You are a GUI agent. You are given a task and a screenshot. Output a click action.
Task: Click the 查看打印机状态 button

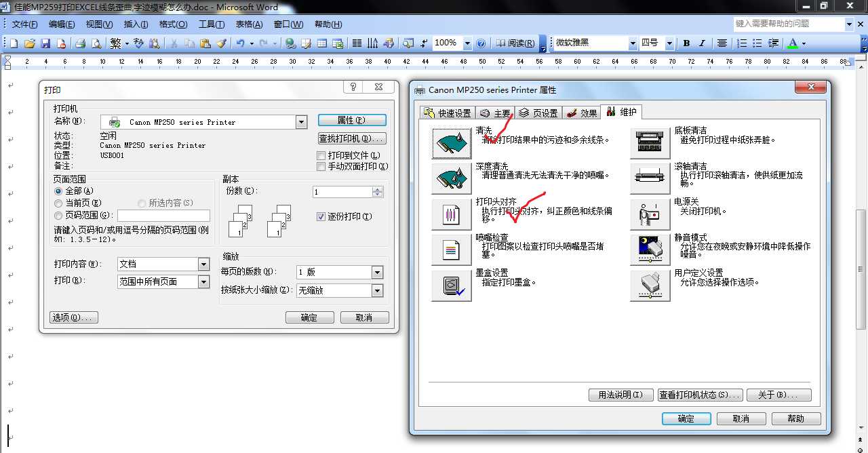[x=701, y=395]
